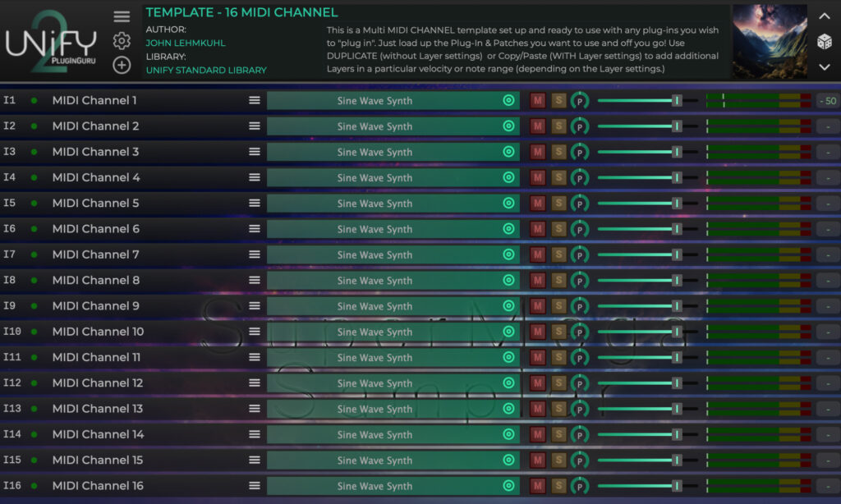Solo MIDI Channel 5
The width and height of the screenshot is (841, 504).
coord(558,204)
